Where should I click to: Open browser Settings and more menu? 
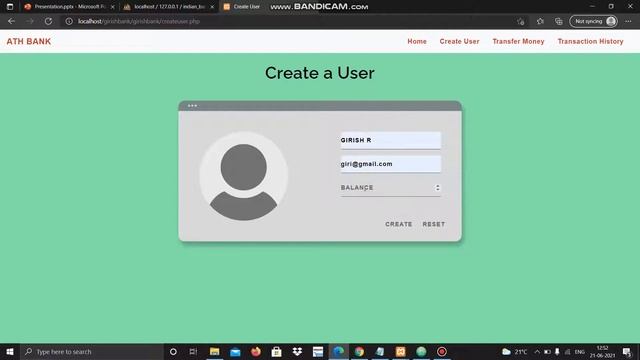tap(628, 21)
